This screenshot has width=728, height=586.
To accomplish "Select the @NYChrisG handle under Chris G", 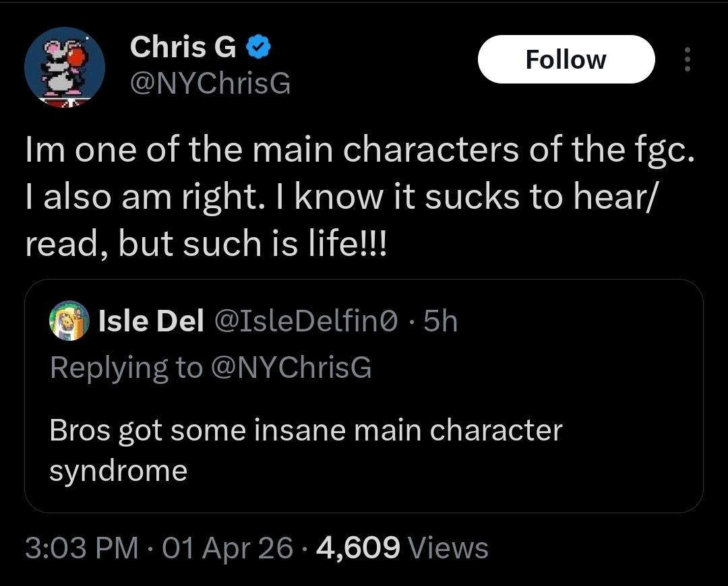I will point(210,84).
